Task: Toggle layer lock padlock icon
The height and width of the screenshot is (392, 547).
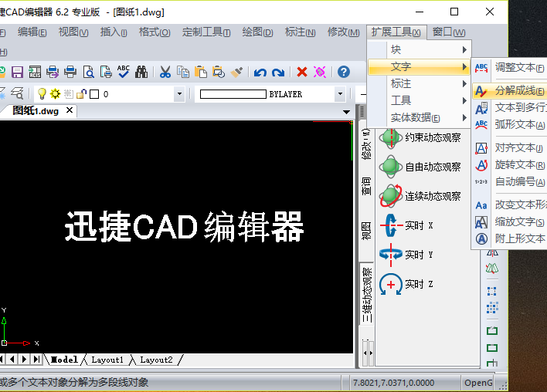Action: pos(81,93)
